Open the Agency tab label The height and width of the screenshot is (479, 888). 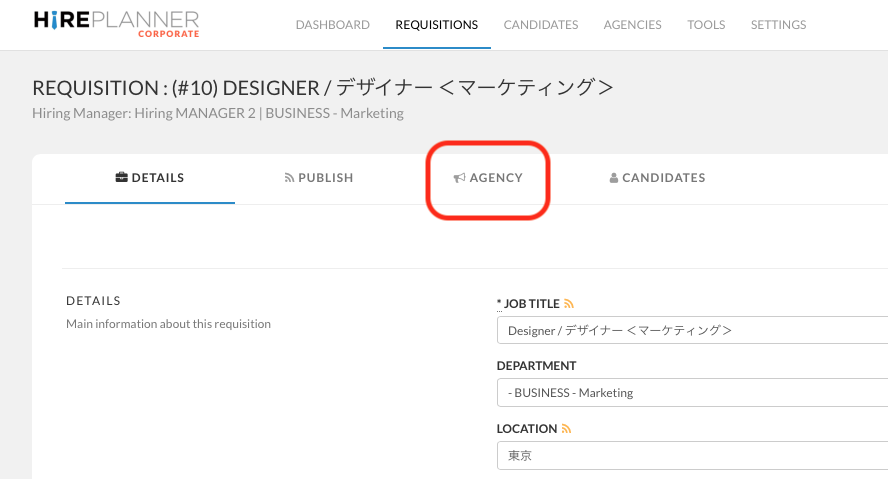[496, 178]
